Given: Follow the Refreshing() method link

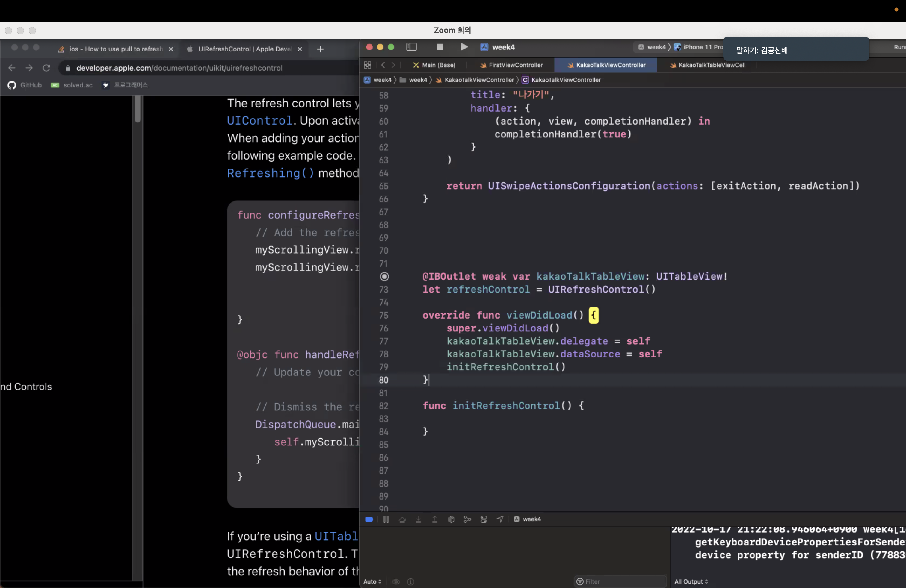Looking at the screenshot, I should [x=270, y=173].
